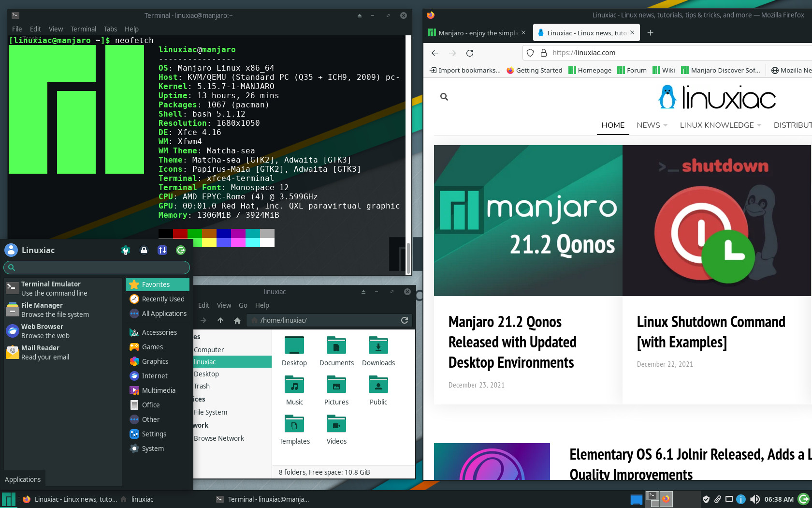Open the Multimedia category
This screenshot has width=812, height=508.
(158, 390)
